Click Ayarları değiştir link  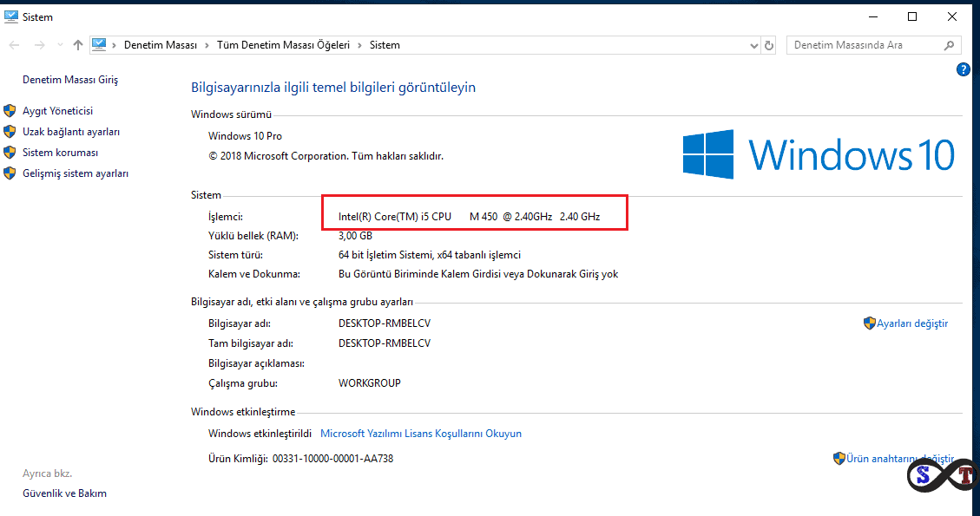(911, 323)
